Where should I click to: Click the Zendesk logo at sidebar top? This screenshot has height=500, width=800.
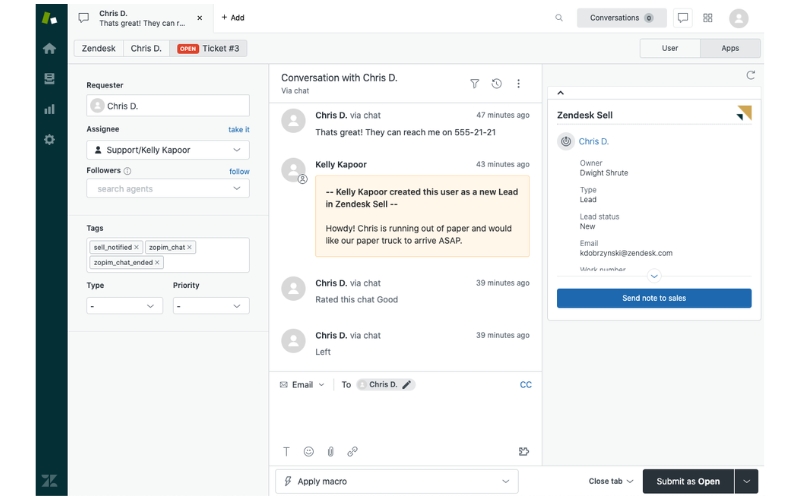tap(49, 18)
